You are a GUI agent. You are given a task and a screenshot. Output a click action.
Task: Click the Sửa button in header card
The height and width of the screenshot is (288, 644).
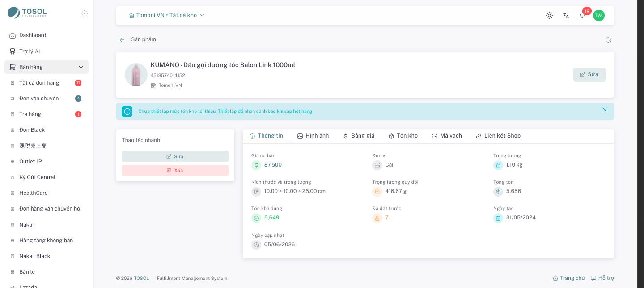[589, 74]
